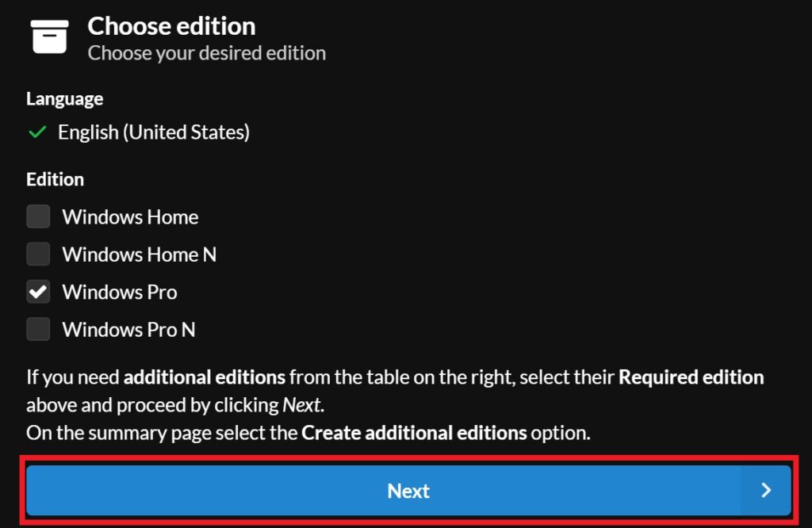Click the Windows Pro label text

pos(120,293)
